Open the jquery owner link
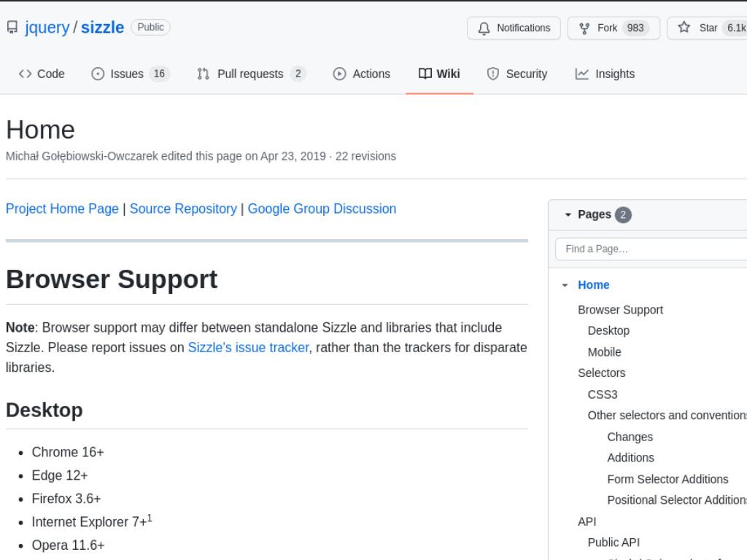The height and width of the screenshot is (560, 747). pos(47,28)
